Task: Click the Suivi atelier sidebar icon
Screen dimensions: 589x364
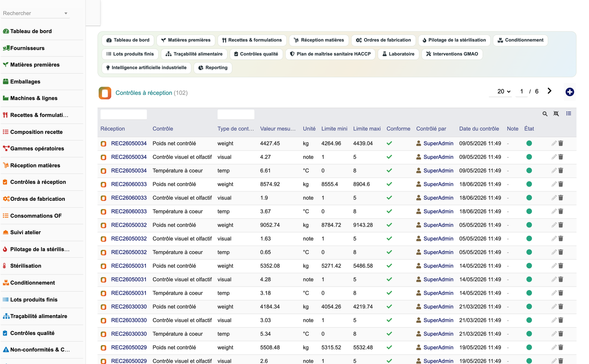Action: pyautogui.click(x=6, y=232)
